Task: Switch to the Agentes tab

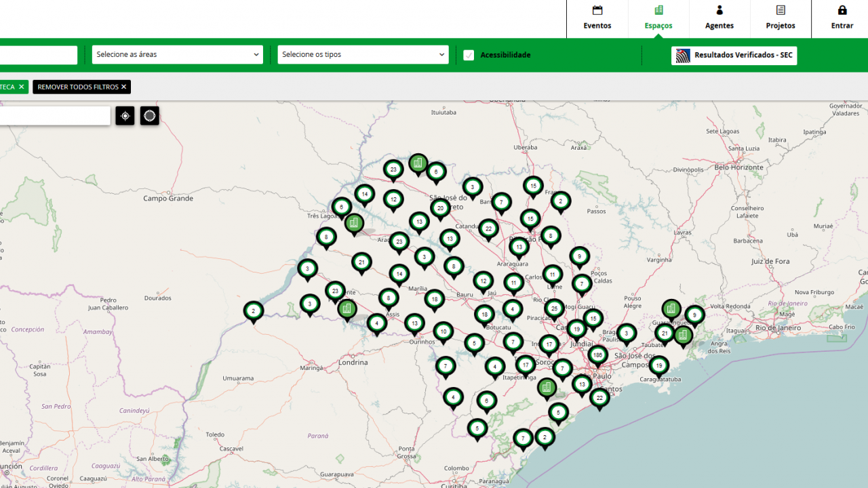Action: click(719, 19)
